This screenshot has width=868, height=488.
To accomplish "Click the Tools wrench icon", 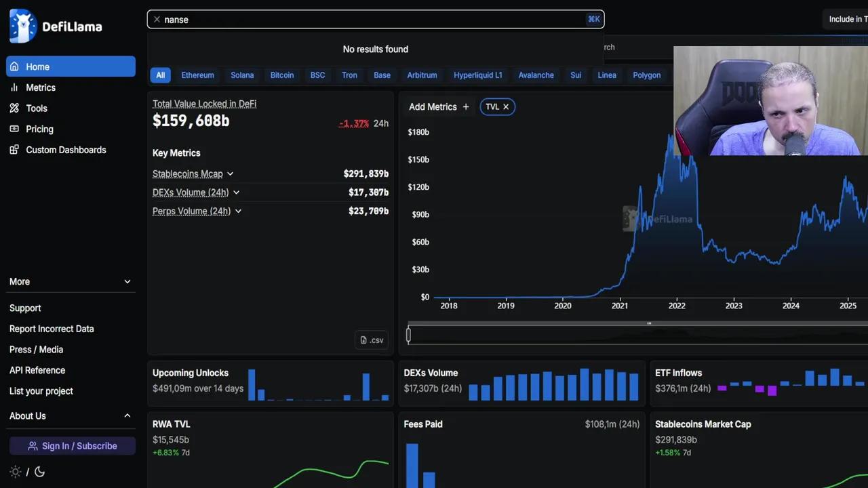I will (14, 108).
